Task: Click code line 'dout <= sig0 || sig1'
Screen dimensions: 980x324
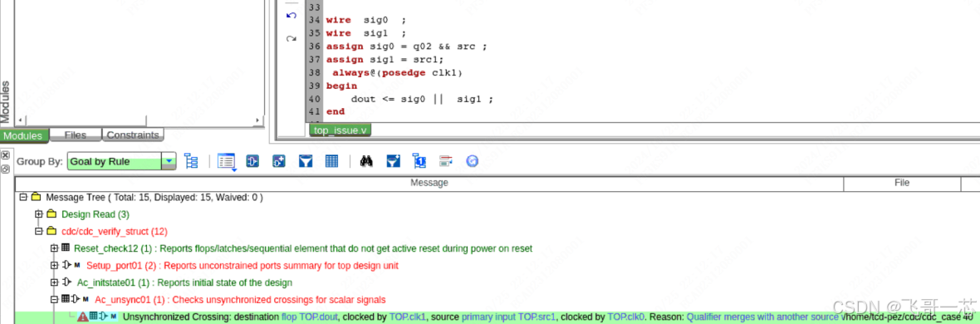Action: pyautogui.click(x=422, y=99)
